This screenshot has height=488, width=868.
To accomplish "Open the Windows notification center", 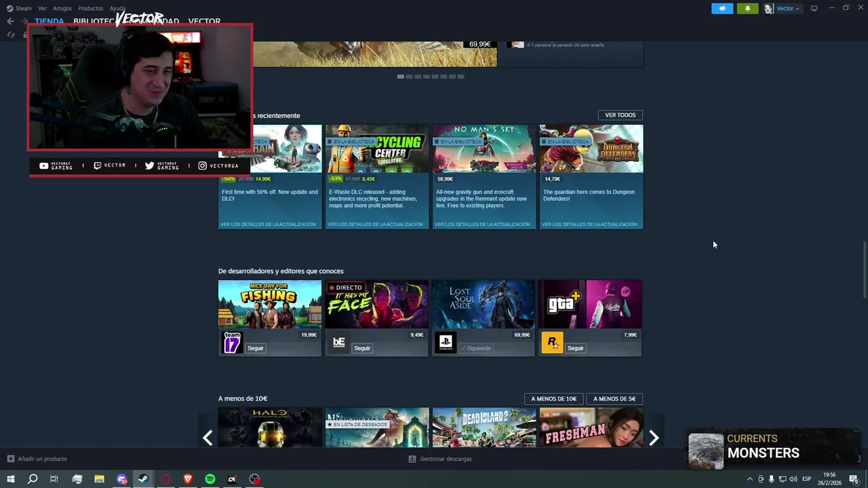I will point(854,479).
